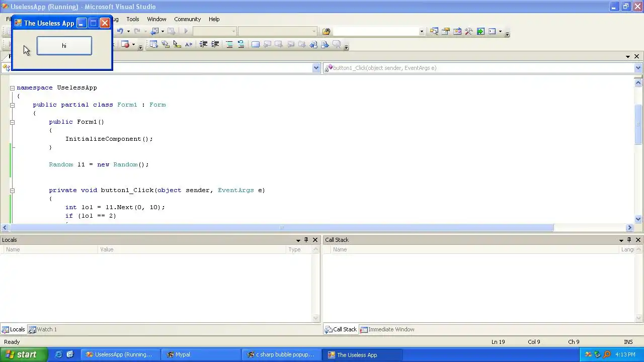Image resolution: width=644 pixels, height=362 pixels.
Task: Switch to Mypal taskbar button
Action: 201,354
